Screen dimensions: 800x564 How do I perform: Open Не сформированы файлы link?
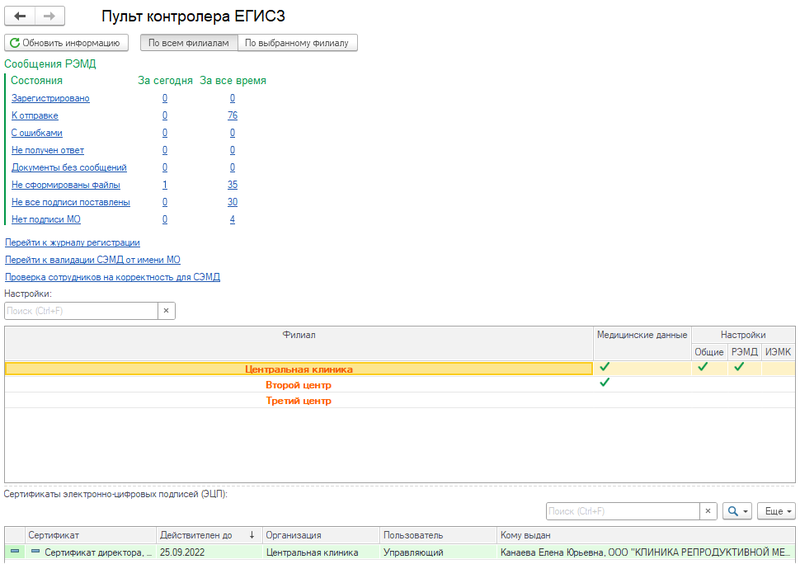pos(66,185)
